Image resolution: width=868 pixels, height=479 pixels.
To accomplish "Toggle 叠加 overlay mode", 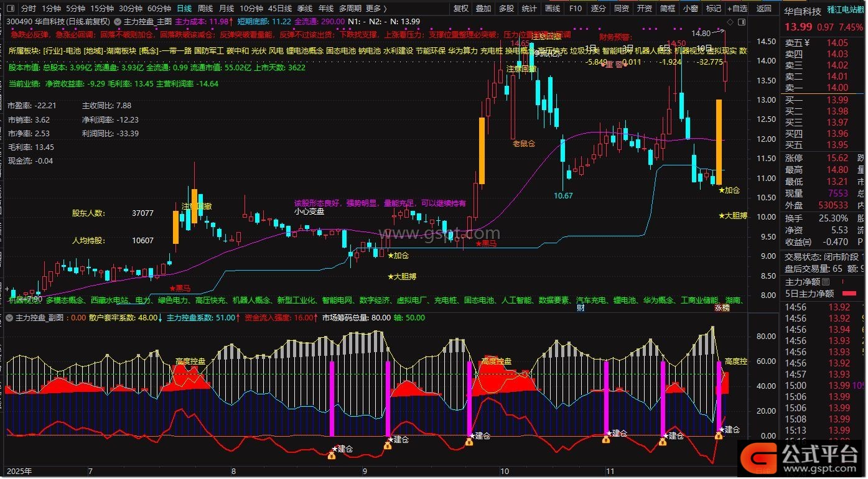I will coord(483,9).
